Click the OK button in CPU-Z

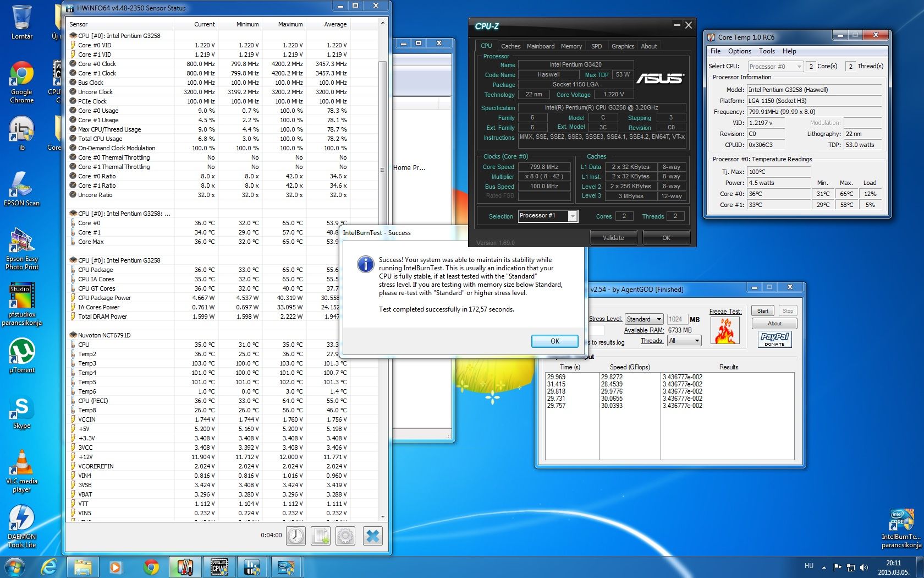click(666, 238)
